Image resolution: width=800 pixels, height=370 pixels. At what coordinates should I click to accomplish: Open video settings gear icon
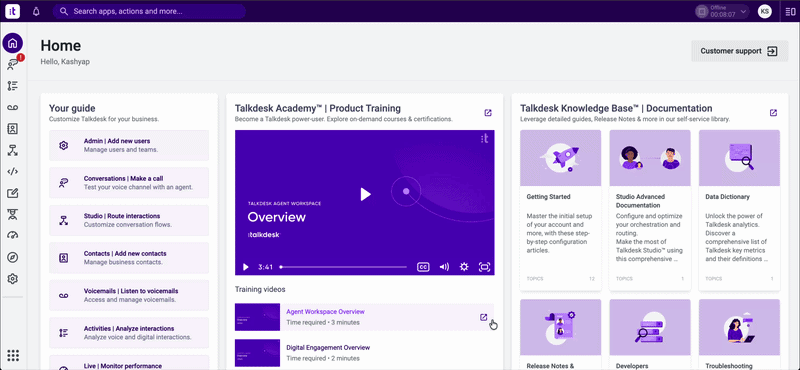[x=464, y=266]
